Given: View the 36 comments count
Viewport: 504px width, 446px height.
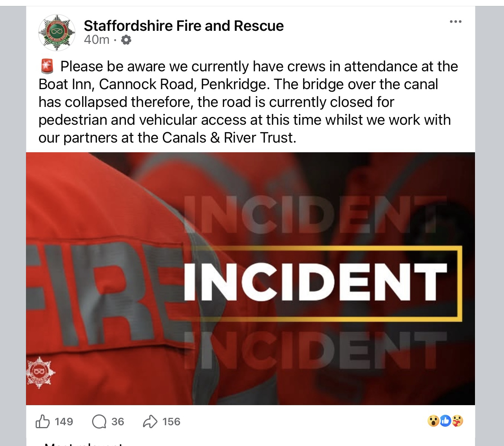Looking at the screenshot, I should point(117,421).
